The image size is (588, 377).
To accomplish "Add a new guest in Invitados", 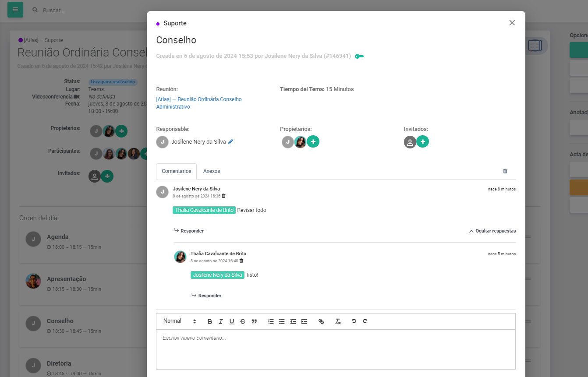I will pyautogui.click(x=422, y=142).
